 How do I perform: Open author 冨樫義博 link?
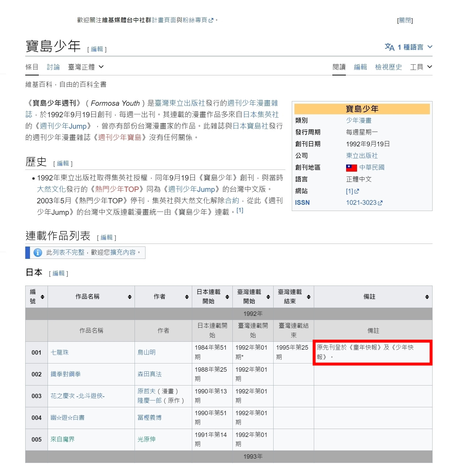150,418
